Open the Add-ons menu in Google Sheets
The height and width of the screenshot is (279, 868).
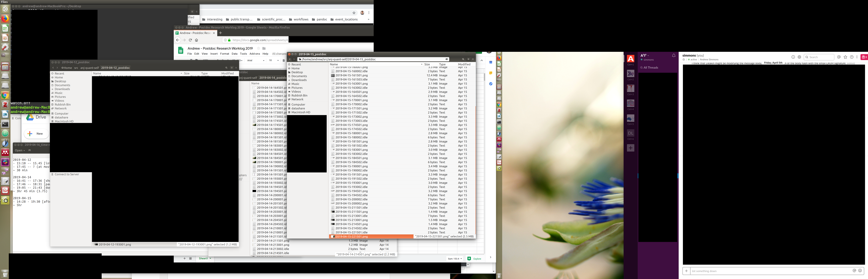254,54
